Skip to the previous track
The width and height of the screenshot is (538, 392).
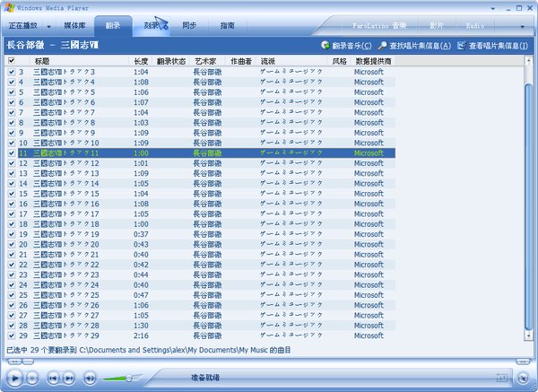pyautogui.click(x=51, y=378)
